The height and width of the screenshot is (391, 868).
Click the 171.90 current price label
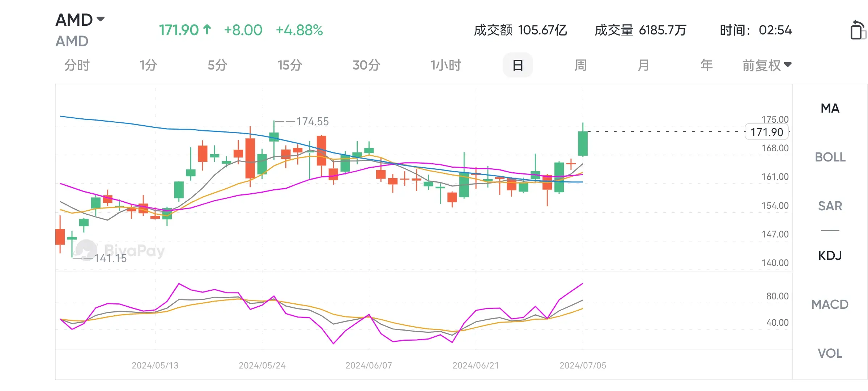coord(767,132)
